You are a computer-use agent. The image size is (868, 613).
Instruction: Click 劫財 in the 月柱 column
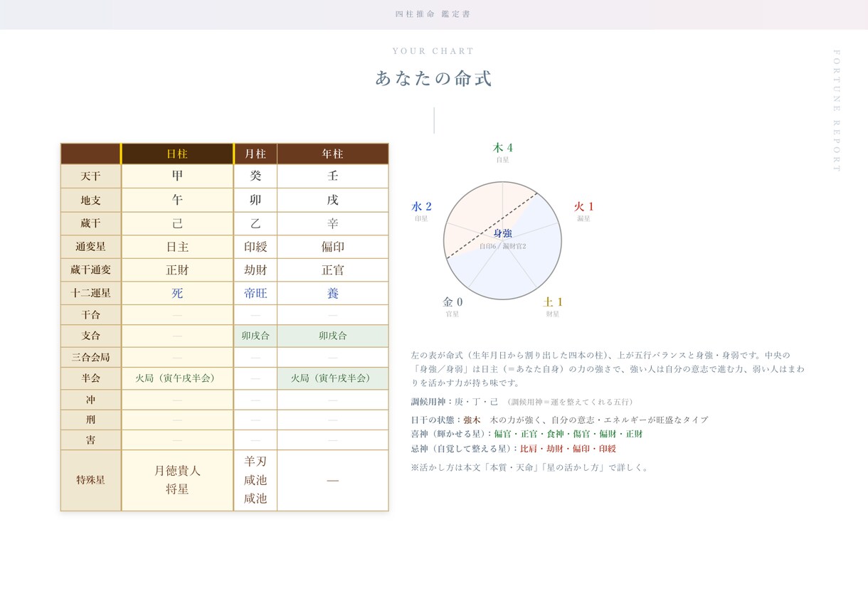(255, 270)
